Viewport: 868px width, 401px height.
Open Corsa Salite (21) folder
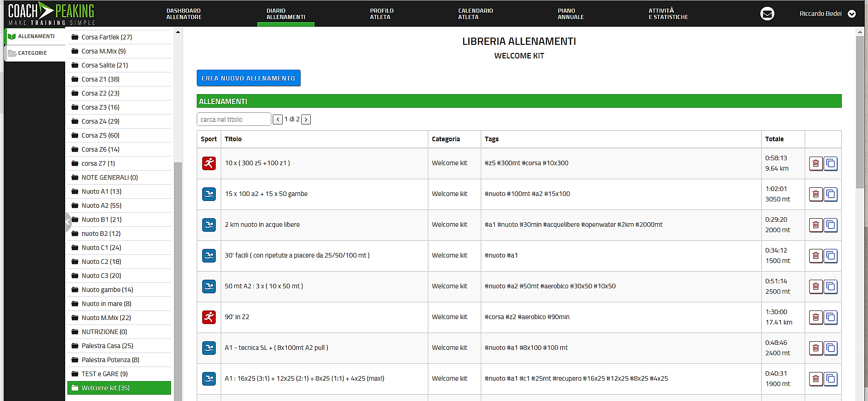[x=119, y=65]
